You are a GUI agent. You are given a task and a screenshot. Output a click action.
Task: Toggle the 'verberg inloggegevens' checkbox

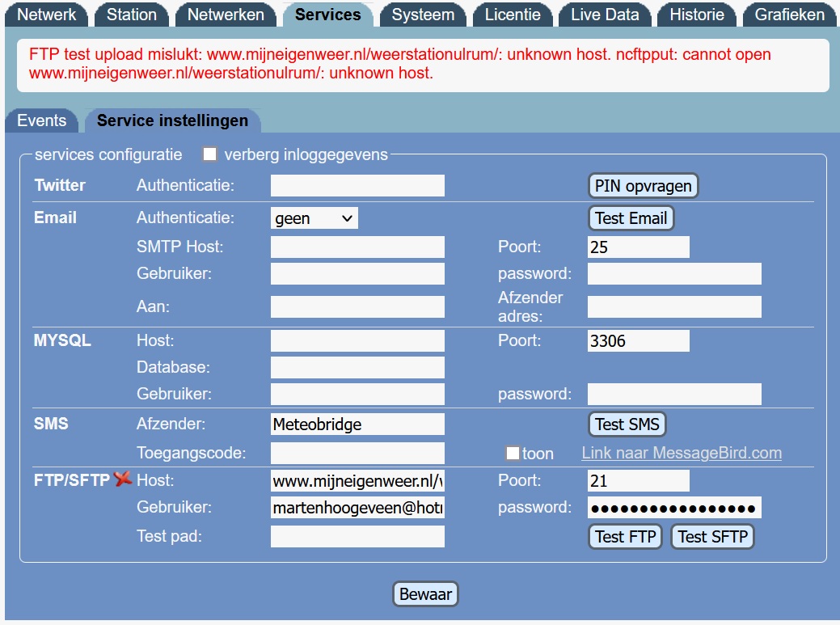(210, 154)
